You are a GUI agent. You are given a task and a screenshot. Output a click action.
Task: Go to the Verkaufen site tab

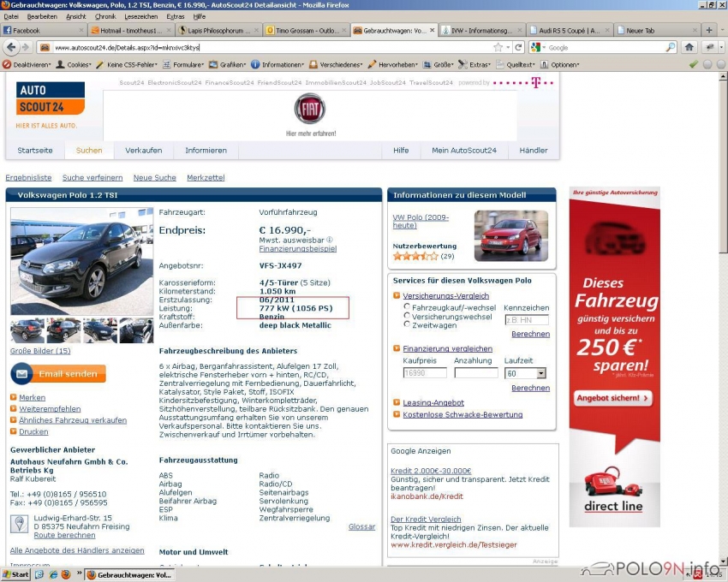(144, 151)
